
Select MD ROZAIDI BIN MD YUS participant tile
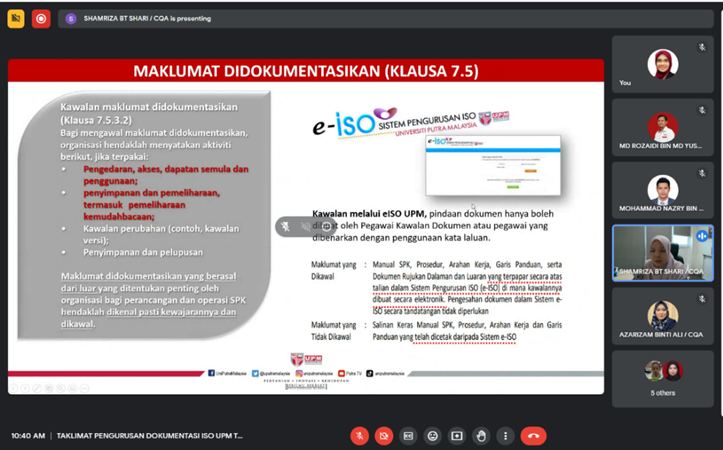(663, 127)
